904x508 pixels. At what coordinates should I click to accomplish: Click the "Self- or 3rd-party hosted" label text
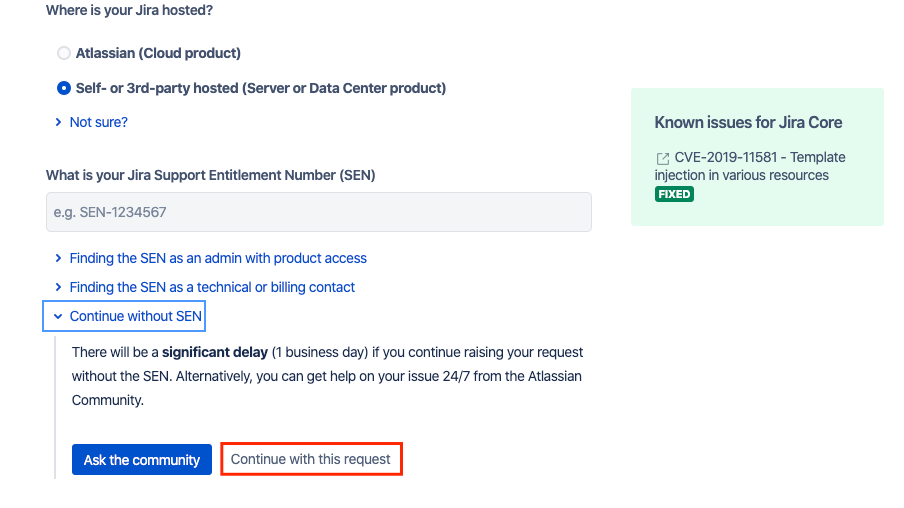point(260,88)
